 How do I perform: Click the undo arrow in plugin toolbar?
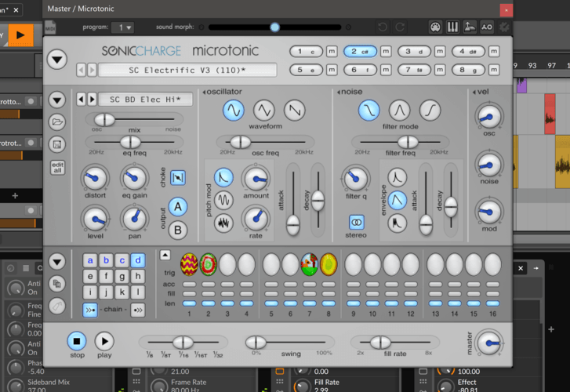tap(383, 27)
